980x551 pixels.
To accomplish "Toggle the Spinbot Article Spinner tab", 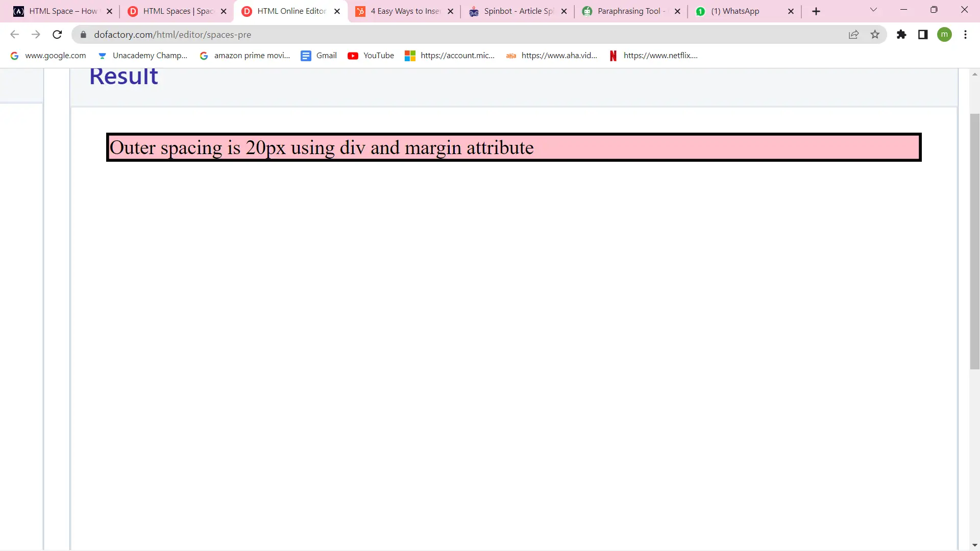I will coord(519,11).
